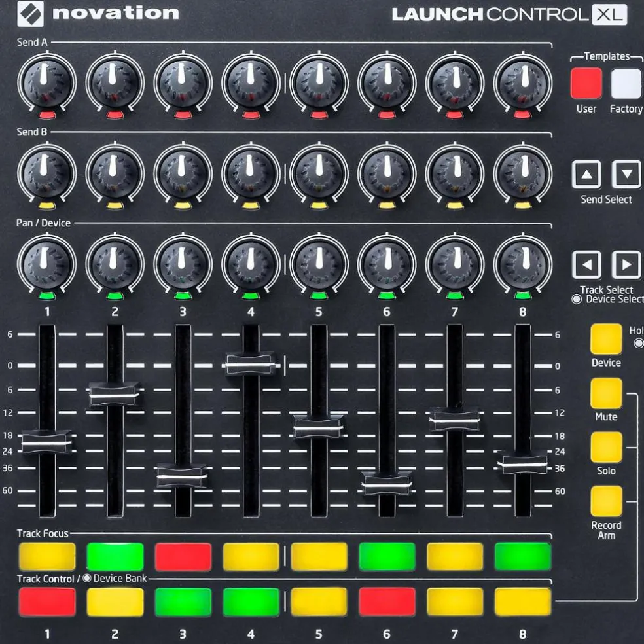Click the channel 8 fader cap
The image size is (644, 644).
click(522, 464)
